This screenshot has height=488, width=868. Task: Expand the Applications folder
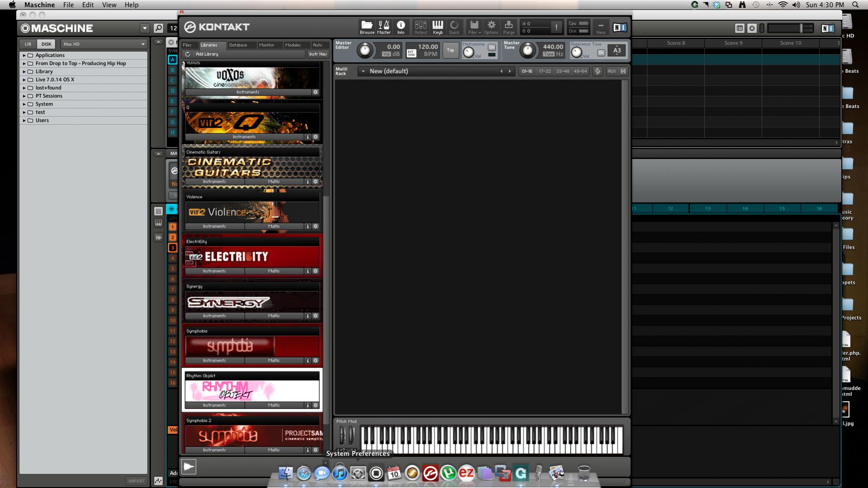24,55
